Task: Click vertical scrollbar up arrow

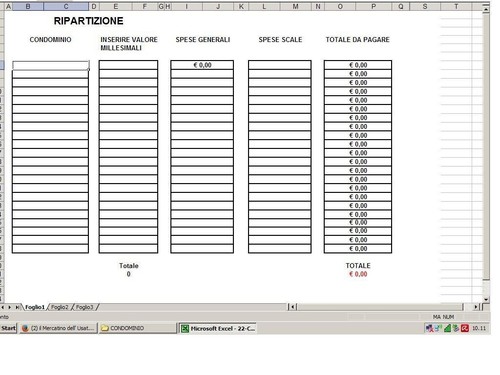Action: click(486, 9)
